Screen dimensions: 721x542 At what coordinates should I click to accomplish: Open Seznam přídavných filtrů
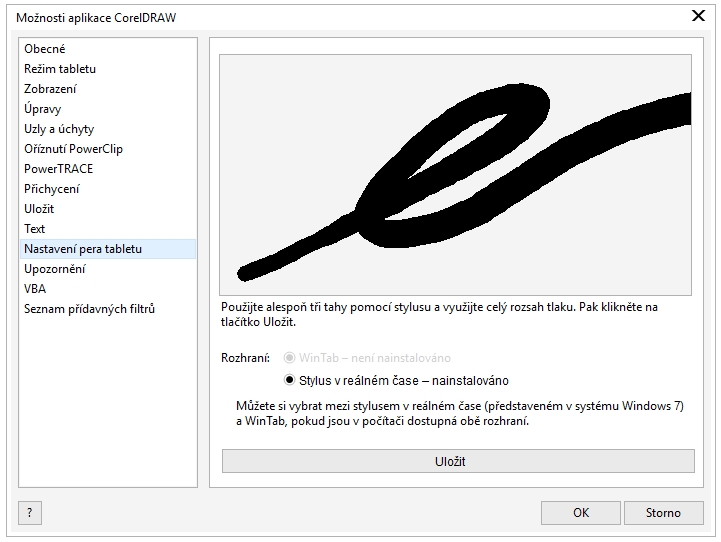[x=89, y=309]
